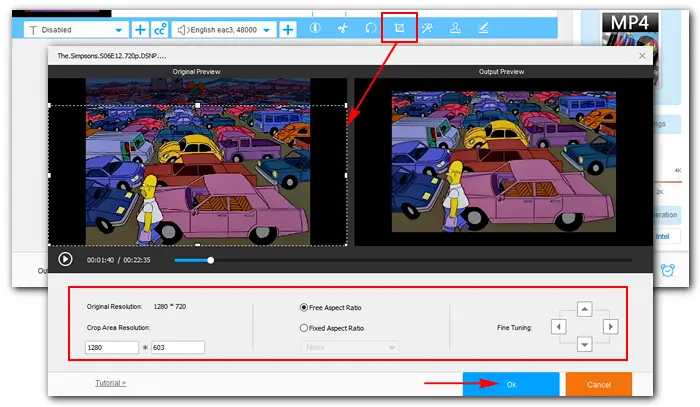Close the crop dialog
The image size is (700, 407).
[642, 56]
